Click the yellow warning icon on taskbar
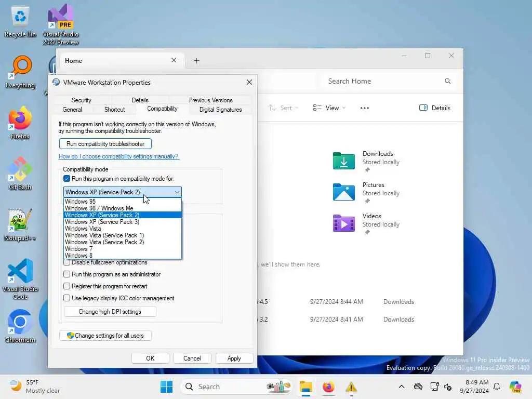Viewport: 532px width, 399px height. (x=351, y=387)
